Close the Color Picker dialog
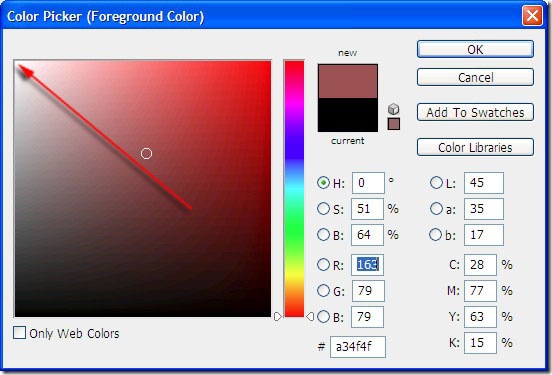The image size is (552, 375). click(532, 16)
